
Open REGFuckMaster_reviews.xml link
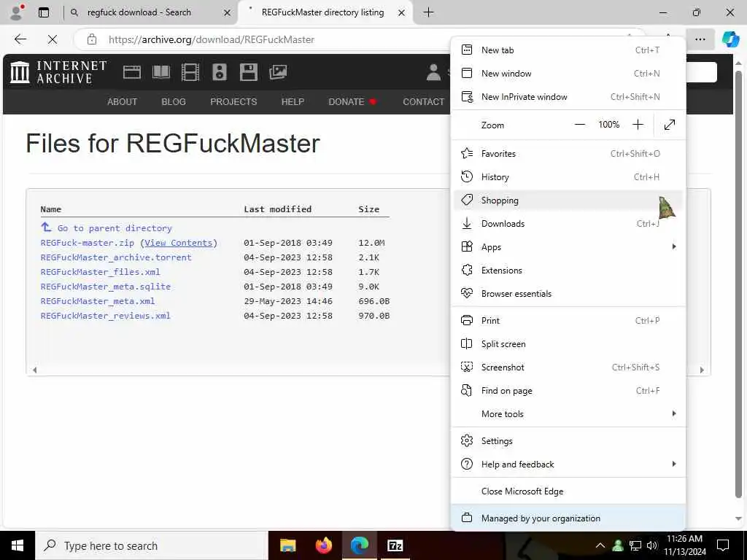pos(105,316)
